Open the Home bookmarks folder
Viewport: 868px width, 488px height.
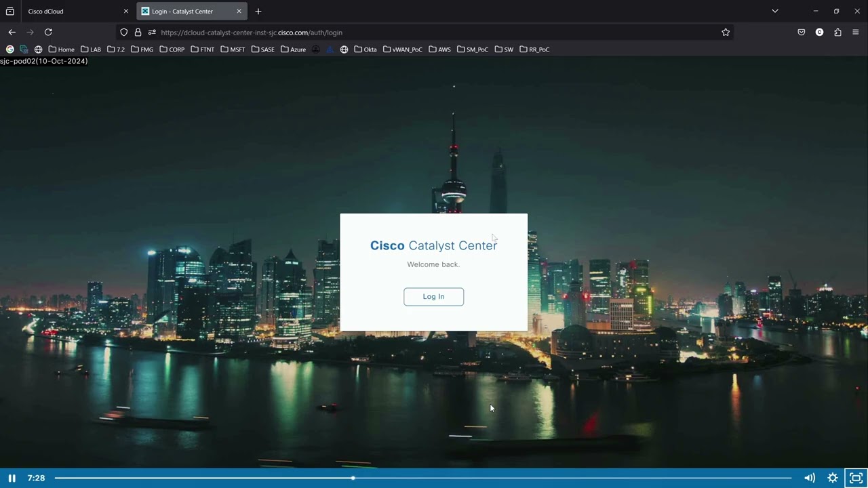coord(61,49)
